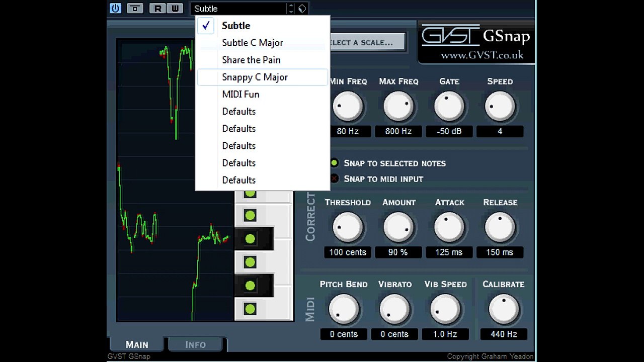Click the 150 ms release value
The height and width of the screenshot is (362, 644).
[x=500, y=252]
